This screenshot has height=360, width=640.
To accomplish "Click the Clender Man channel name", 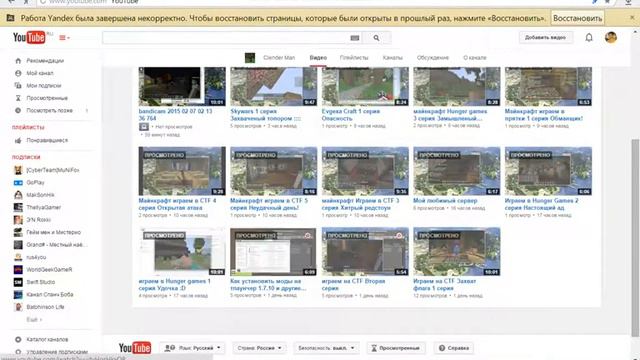I will point(279,58).
